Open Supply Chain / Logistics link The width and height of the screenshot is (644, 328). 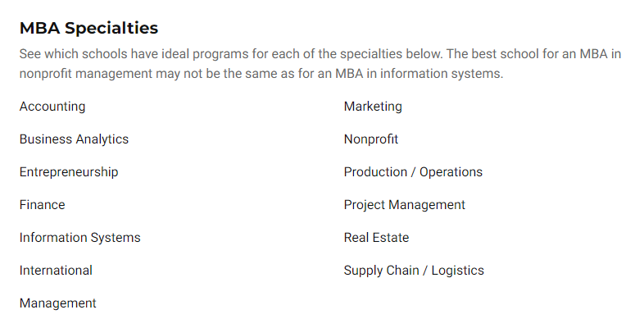pos(414,271)
